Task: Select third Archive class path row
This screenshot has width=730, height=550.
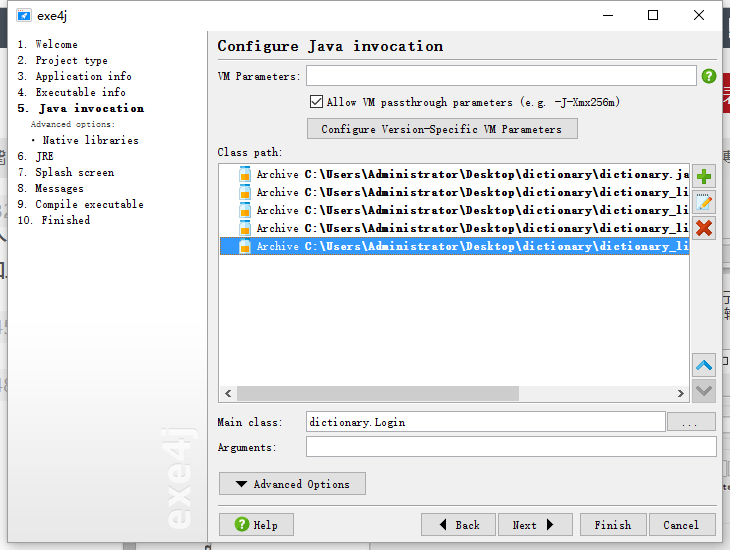Action: 454,210
